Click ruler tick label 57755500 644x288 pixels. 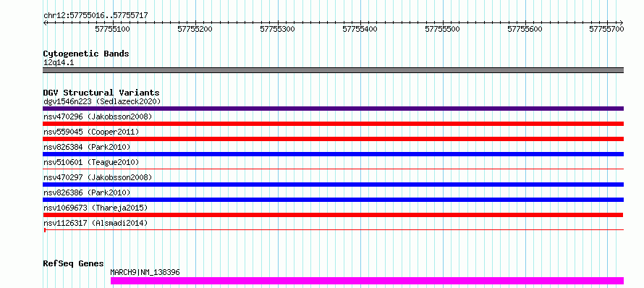443,29
